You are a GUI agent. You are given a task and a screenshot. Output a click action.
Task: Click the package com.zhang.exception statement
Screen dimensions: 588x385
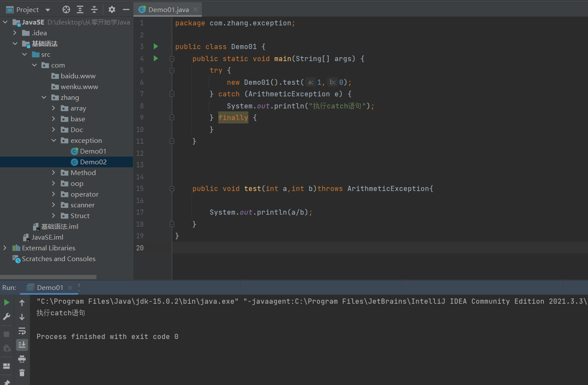(235, 23)
